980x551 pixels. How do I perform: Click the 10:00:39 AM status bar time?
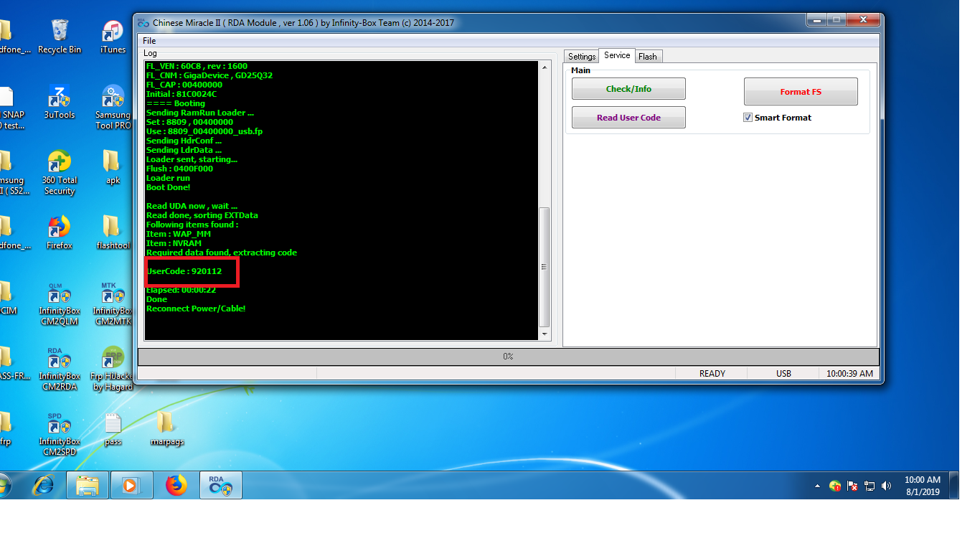tap(849, 374)
